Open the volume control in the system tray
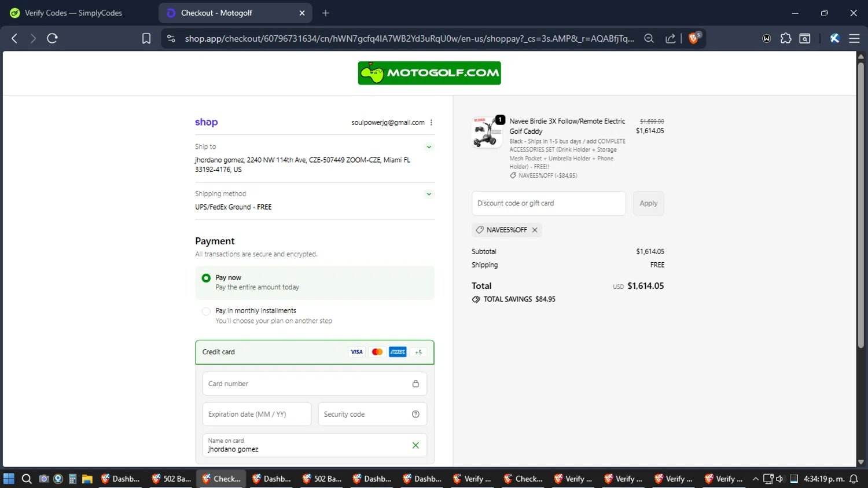Screen dimensions: 868x488 (779, 479)
